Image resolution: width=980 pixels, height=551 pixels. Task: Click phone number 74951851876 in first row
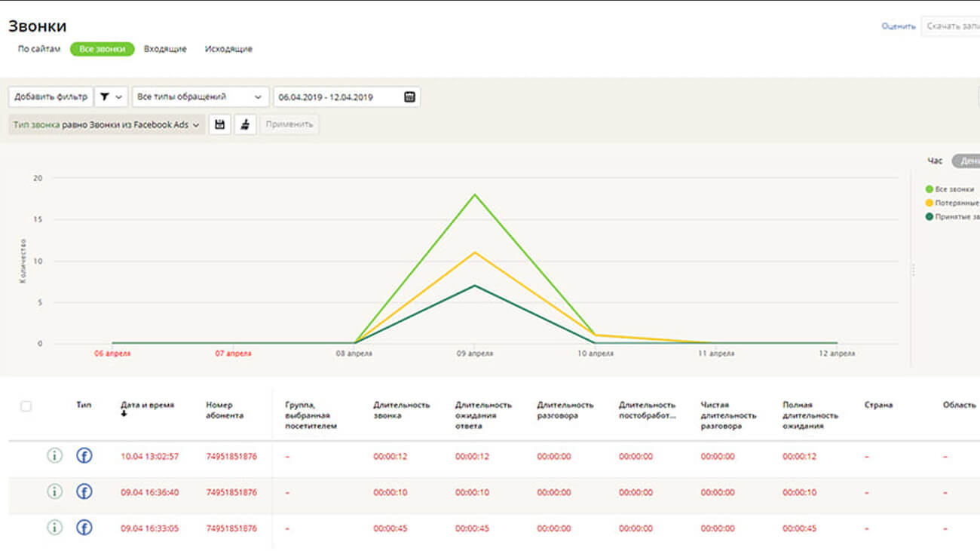coord(231,456)
